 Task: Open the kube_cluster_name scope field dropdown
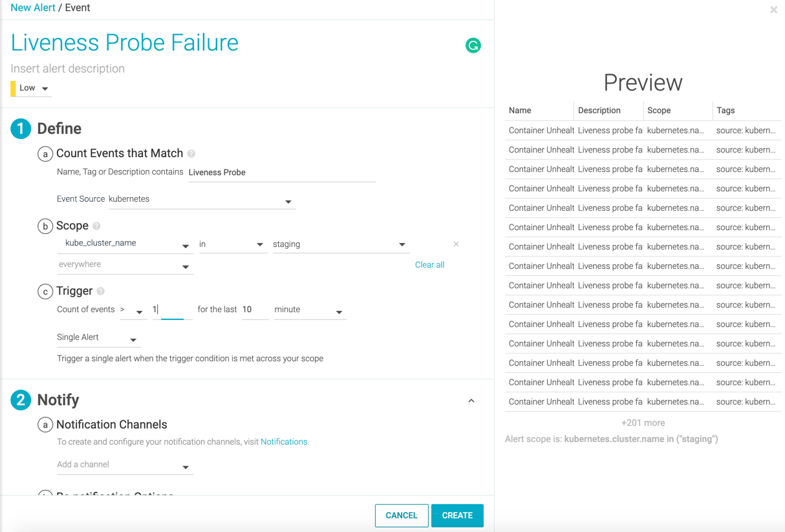click(125, 244)
